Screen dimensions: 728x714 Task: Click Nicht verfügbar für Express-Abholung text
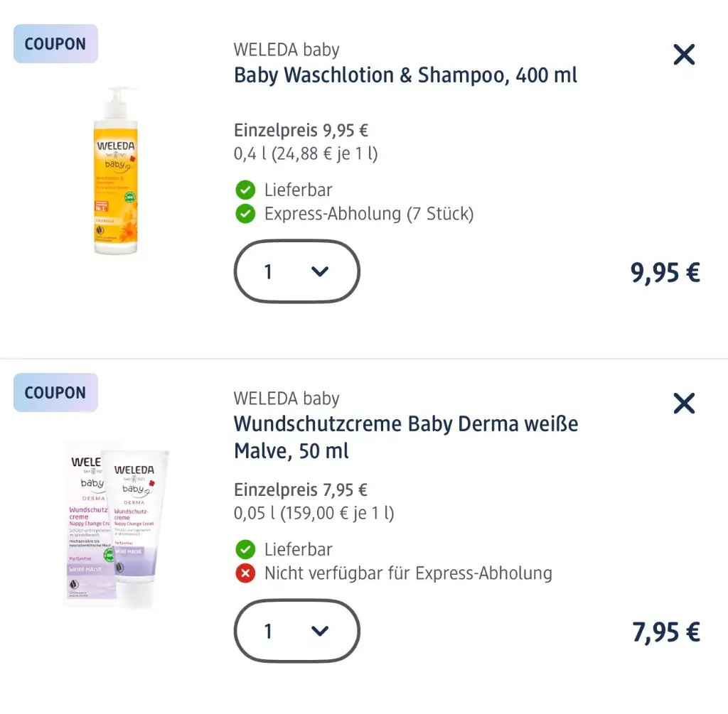tap(408, 573)
